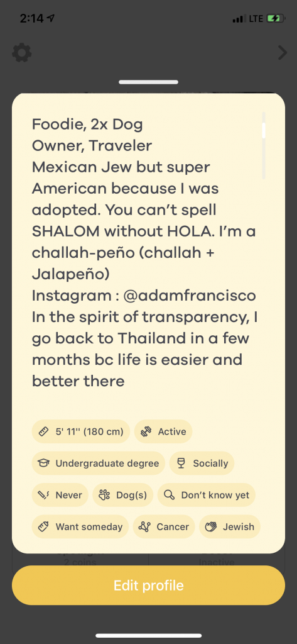297x644 pixels.
Task: Tap the paw print pets icon
Action: (x=104, y=495)
